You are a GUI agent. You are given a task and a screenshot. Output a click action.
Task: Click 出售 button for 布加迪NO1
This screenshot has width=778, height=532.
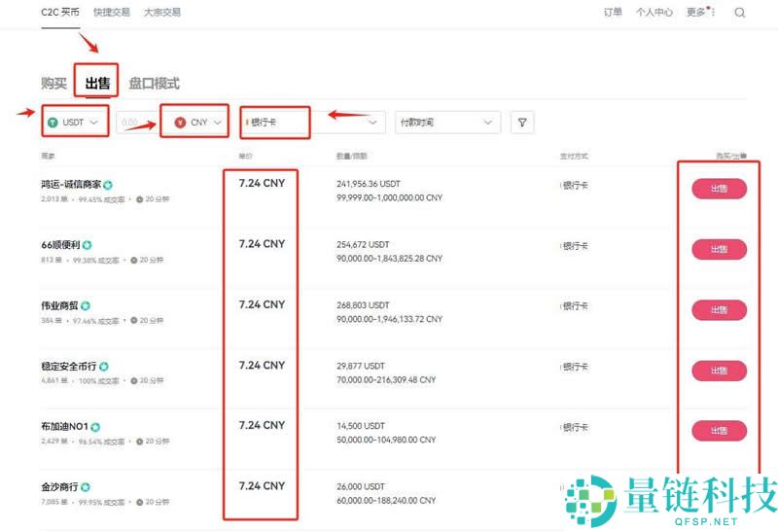(719, 430)
